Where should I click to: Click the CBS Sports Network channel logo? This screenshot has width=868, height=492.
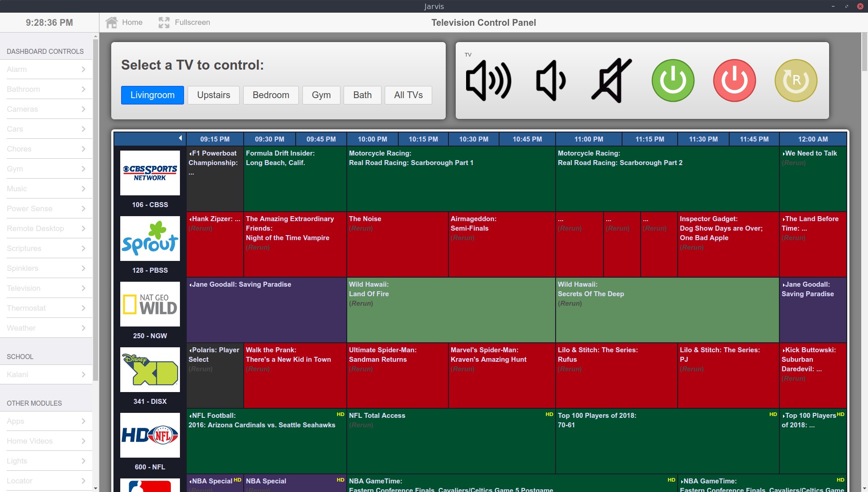pyautogui.click(x=150, y=173)
